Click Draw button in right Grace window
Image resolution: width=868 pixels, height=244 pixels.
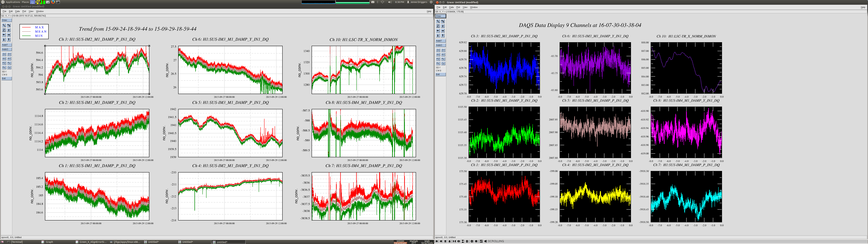click(x=441, y=16)
